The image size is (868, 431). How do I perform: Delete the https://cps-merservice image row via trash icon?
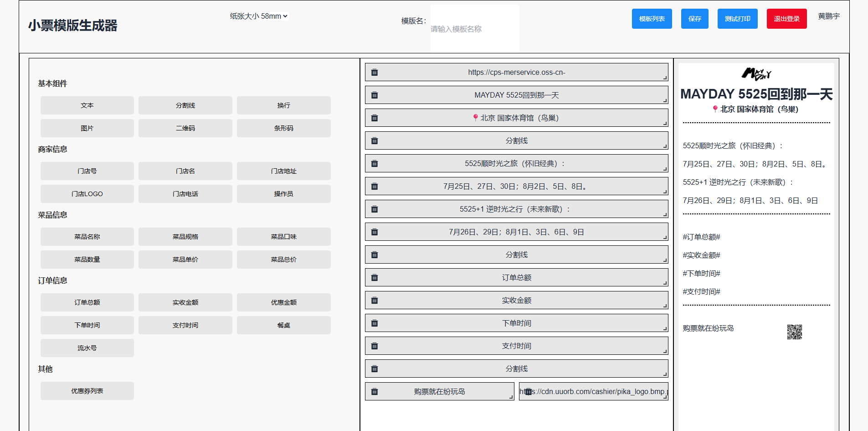[x=375, y=73]
